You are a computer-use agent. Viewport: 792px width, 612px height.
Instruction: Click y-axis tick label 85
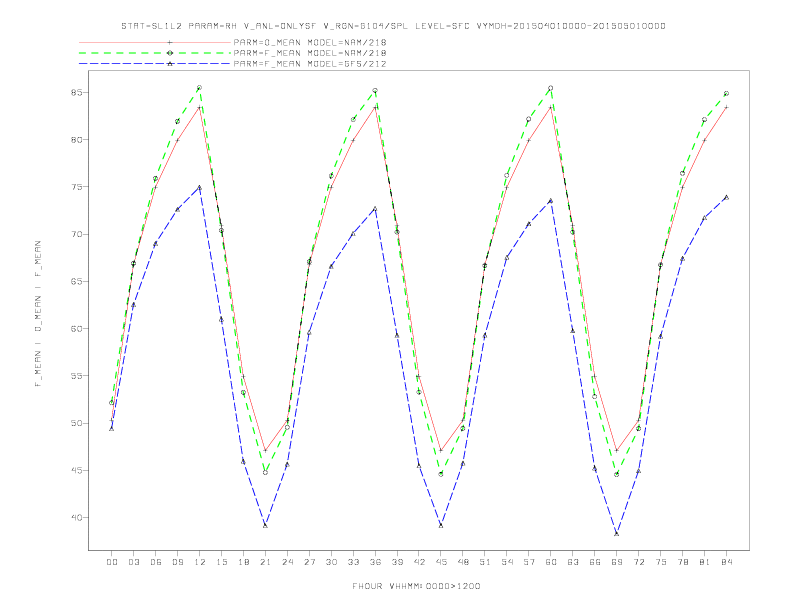point(77,93)
